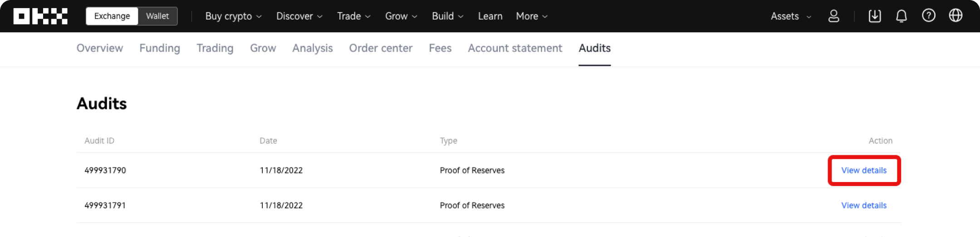Open the Order center tab

(381, 48)
